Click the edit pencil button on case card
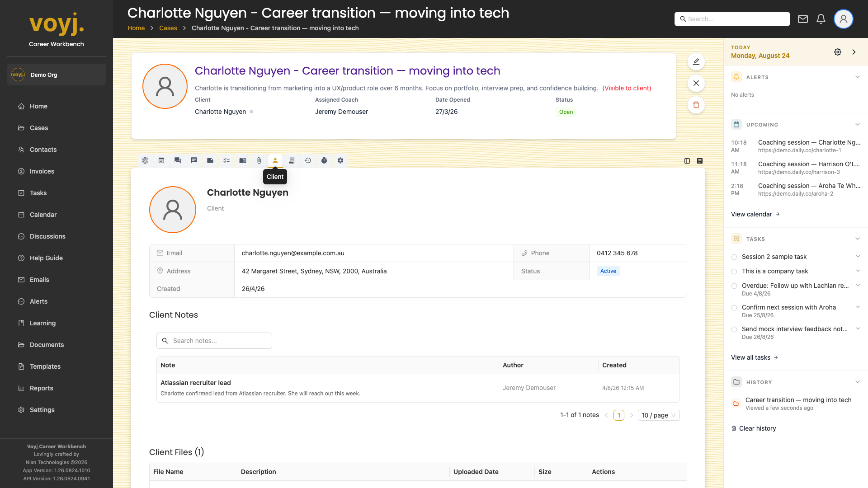The width and height of the screenshot is (868, 488). [x=696, y=61]
